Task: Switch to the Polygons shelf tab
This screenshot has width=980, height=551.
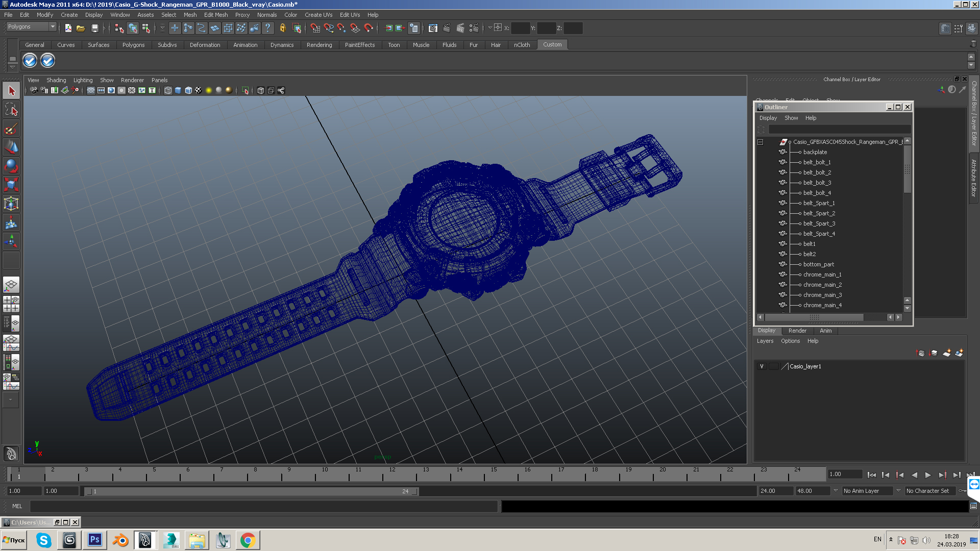Action: pos(133,45)
